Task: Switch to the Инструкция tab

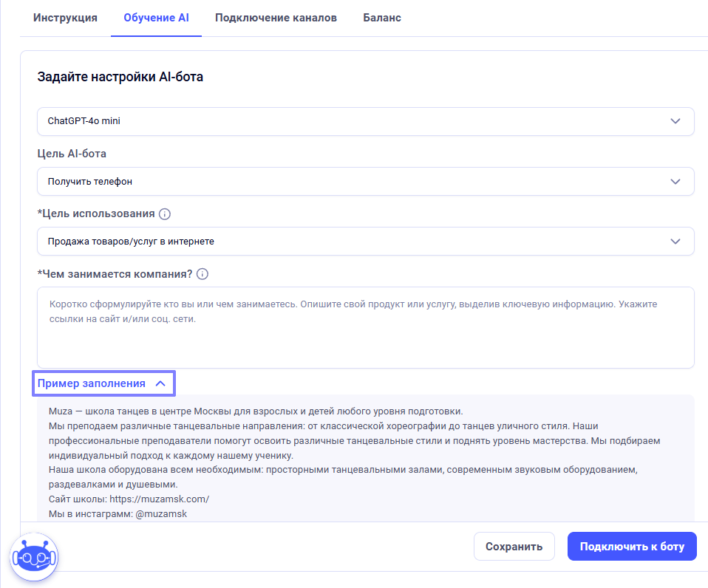Action: (65, 18)
